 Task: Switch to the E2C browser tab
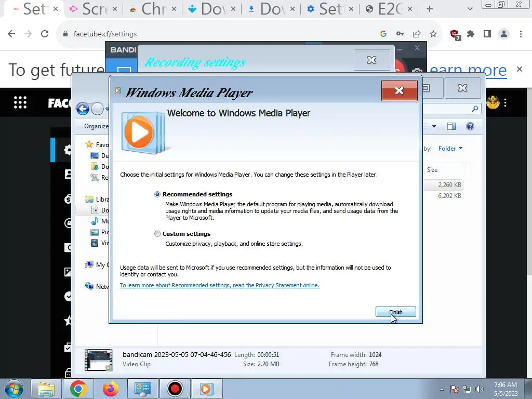pos(389,9)
